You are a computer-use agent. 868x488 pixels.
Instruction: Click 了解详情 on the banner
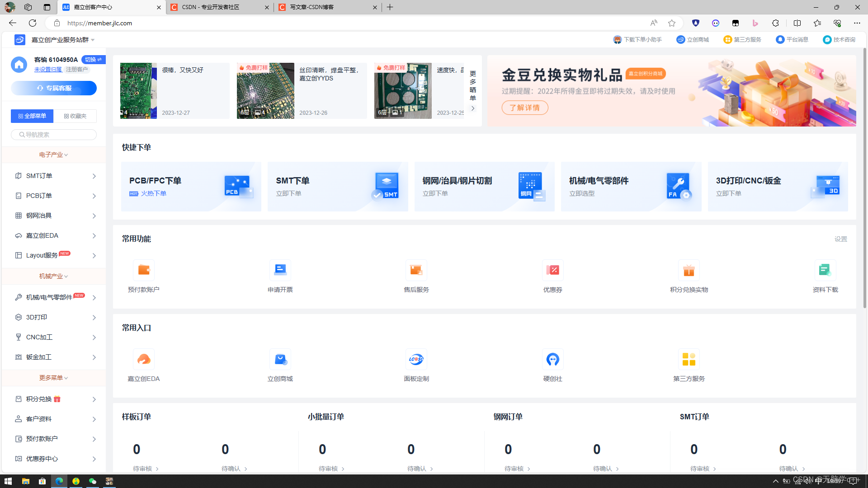(524, 108)
